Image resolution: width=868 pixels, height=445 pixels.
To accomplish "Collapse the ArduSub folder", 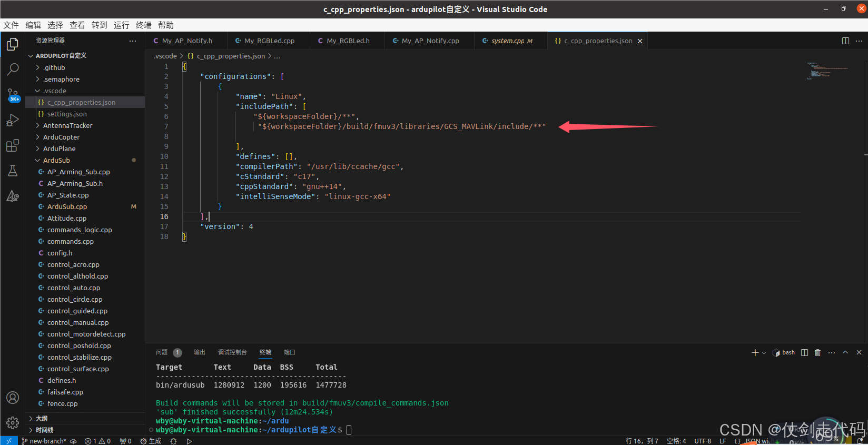I will click(85, 160).
